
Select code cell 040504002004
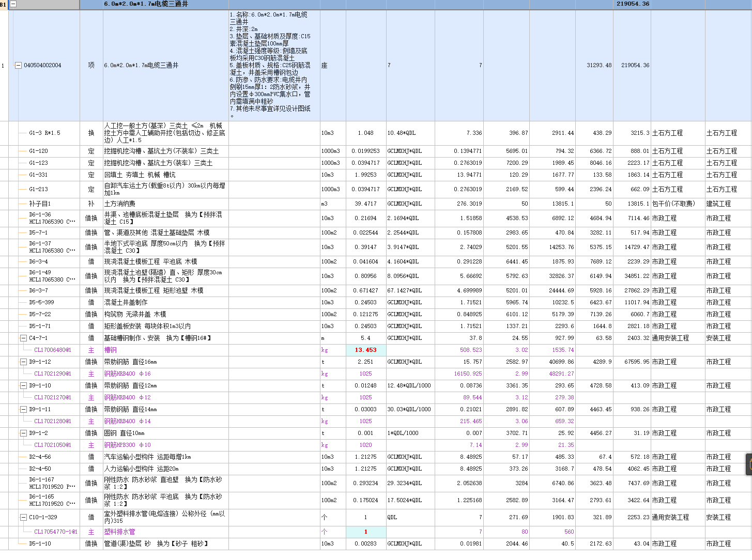click(42, 66)
